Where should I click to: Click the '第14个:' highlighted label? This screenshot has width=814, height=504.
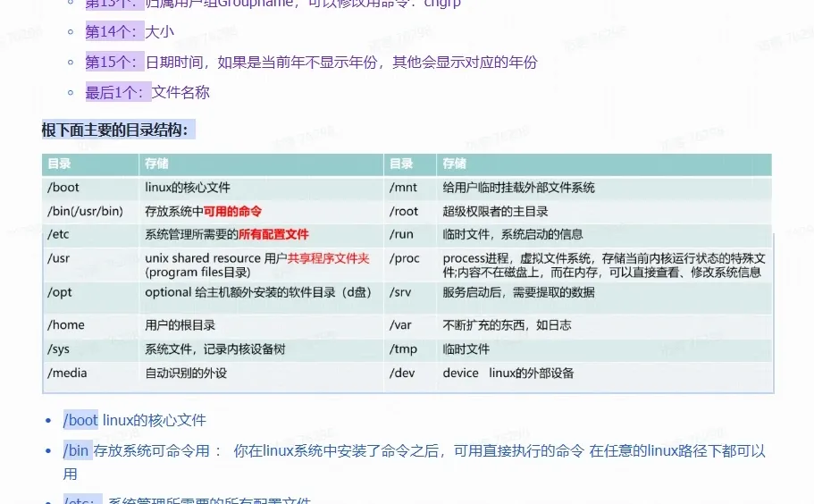(114, 31)
